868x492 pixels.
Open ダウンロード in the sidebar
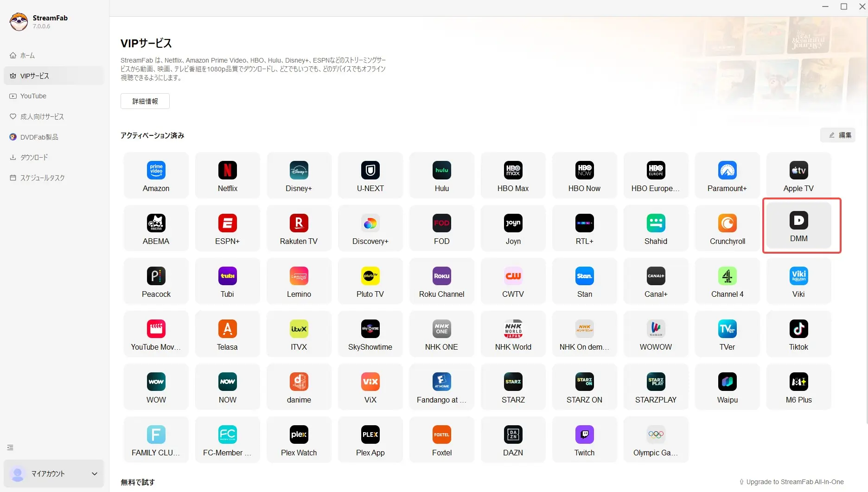point(54,157)
